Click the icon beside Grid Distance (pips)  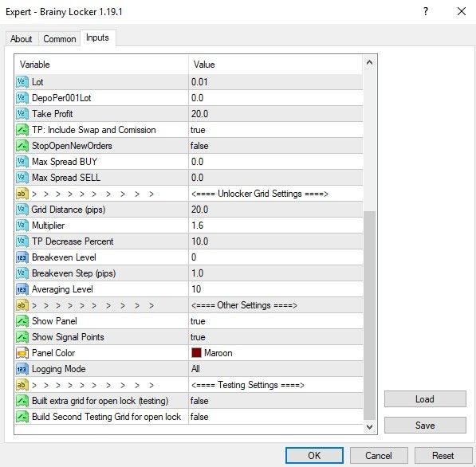[22, 210]
